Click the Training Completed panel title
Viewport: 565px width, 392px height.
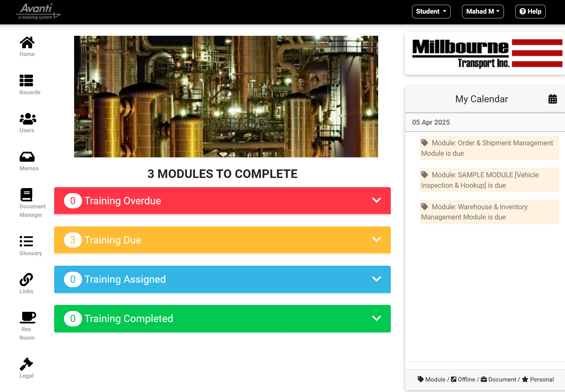(129, 319)
